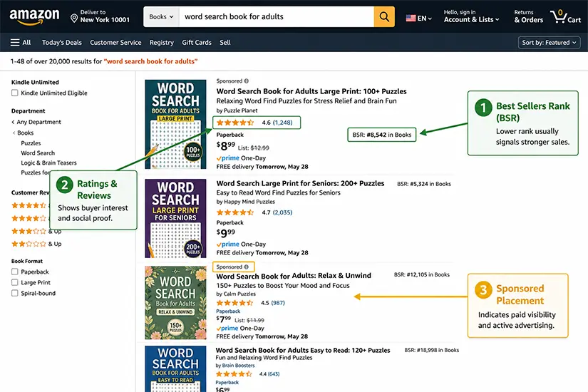The height and width of the screenshot is (392, 588).
Task: Go back to Any Department
Action: [x=36, y=122]
